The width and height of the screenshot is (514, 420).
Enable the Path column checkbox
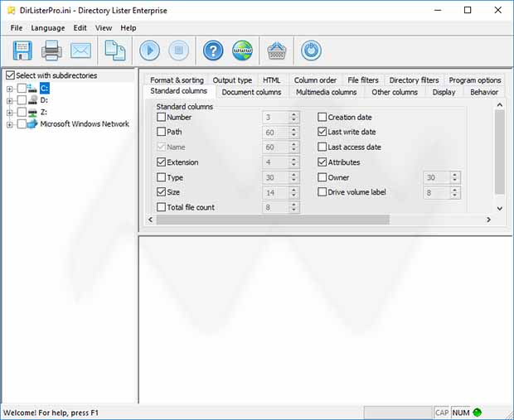[161, 132]
